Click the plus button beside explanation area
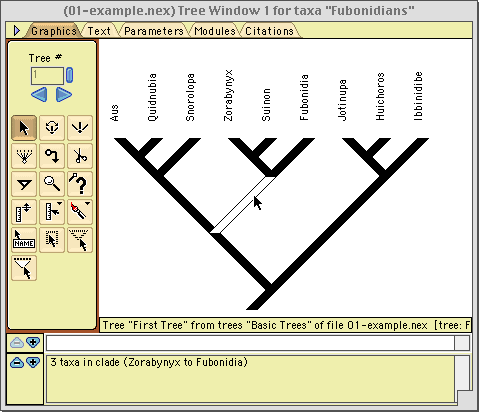The width and height of the screenshot is (479, 412). [x=33, y=362]
